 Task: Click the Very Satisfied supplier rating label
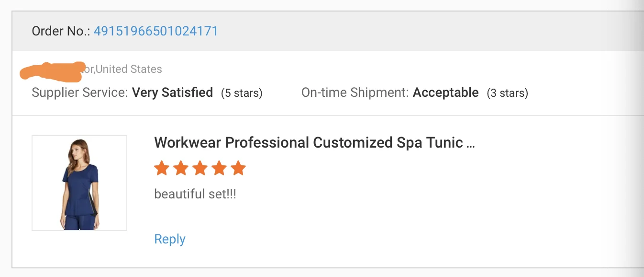(x=172, y=92)
